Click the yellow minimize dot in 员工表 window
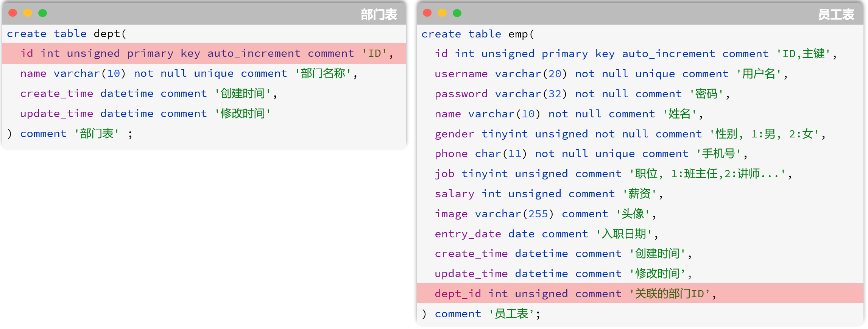 [442, 13]
